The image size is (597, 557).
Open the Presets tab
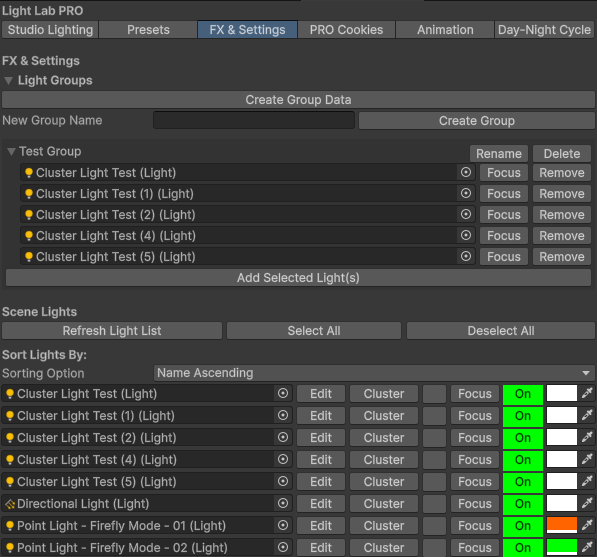[x=148, y=30]
